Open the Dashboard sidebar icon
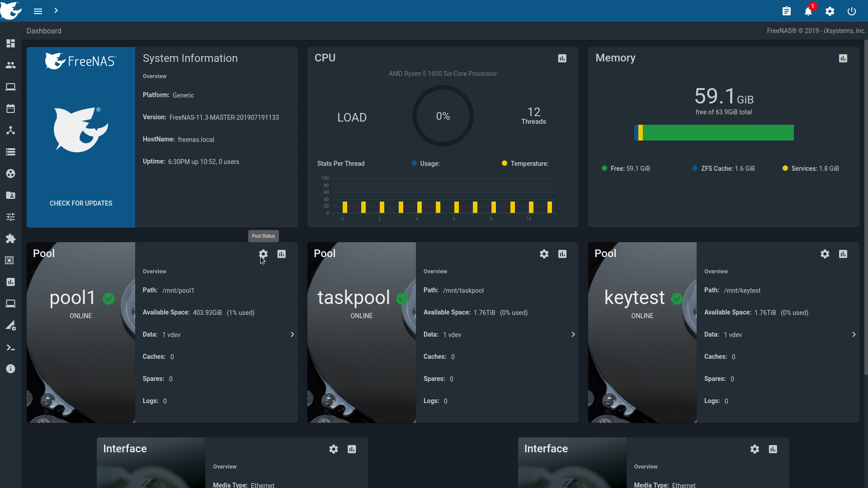868x488 pixels. (11, 43)
